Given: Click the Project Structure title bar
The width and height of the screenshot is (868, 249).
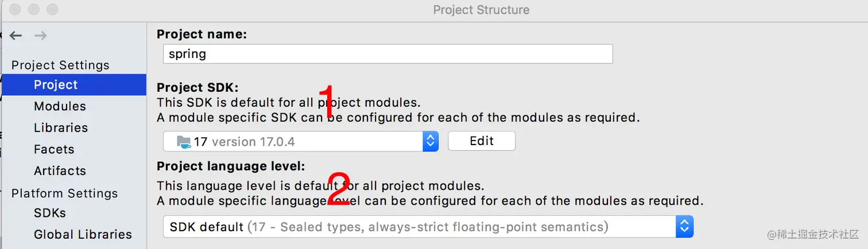Looking at the screenshot, I should coord(481,10).
